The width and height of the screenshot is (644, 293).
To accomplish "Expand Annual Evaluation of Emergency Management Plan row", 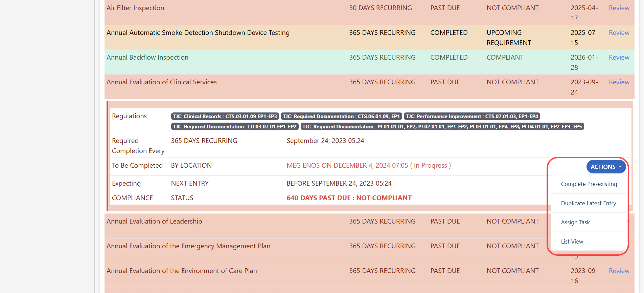I will [188, 246].
